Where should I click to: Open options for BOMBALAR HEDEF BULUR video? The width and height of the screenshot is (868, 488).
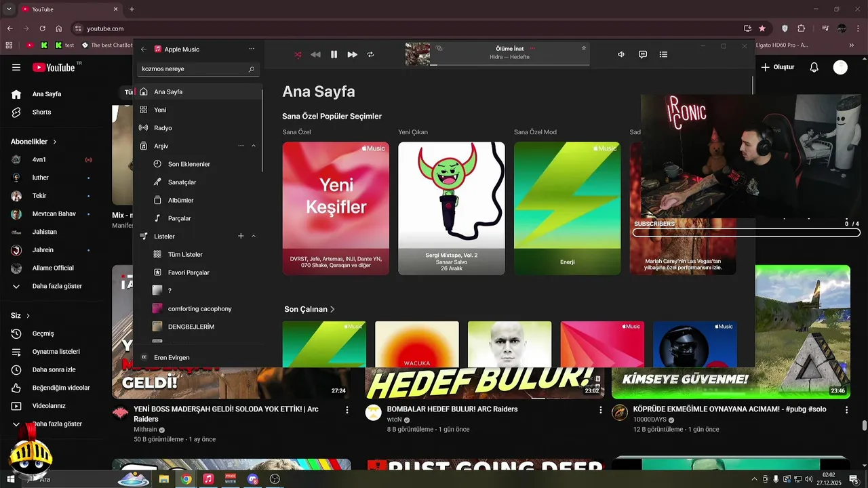[x=600, y=409]
